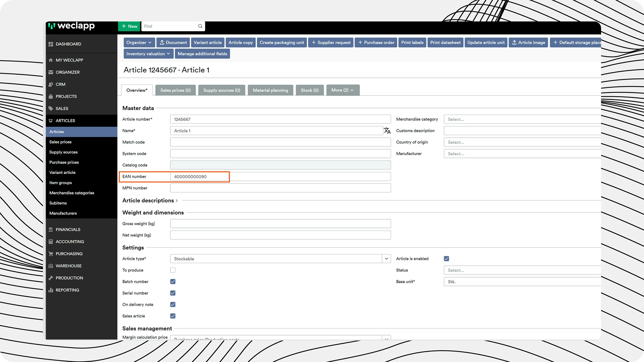Click the weclapp logo
This screenshot has width=644, height=362.
click(x=71, y=26)
